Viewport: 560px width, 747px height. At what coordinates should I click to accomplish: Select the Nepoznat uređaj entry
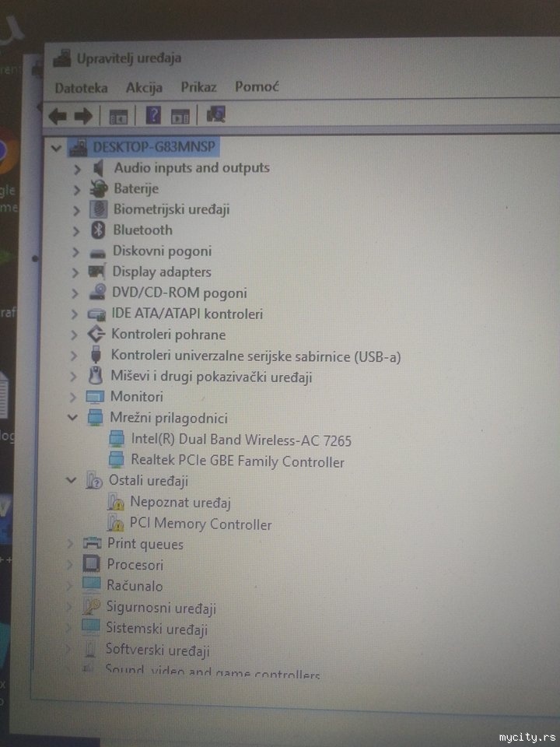[x=180, y=502]
